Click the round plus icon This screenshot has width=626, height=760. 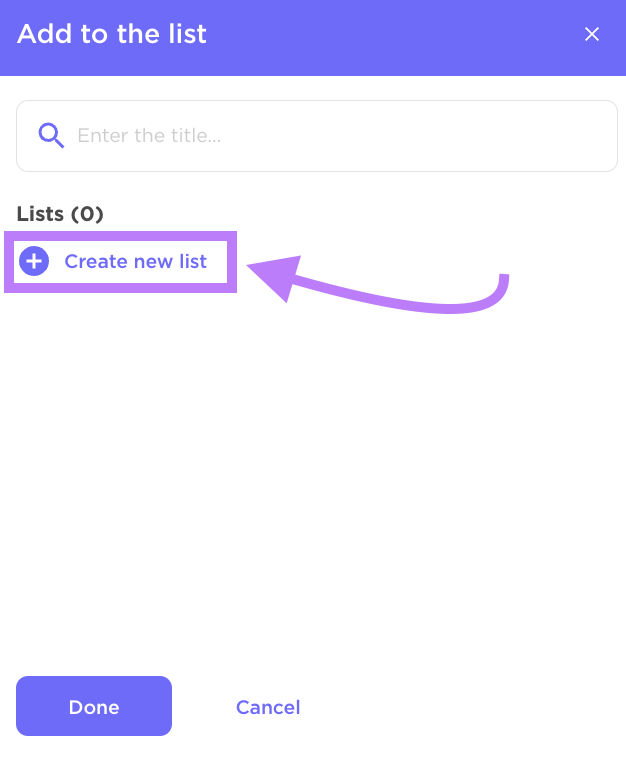[34, 261]
